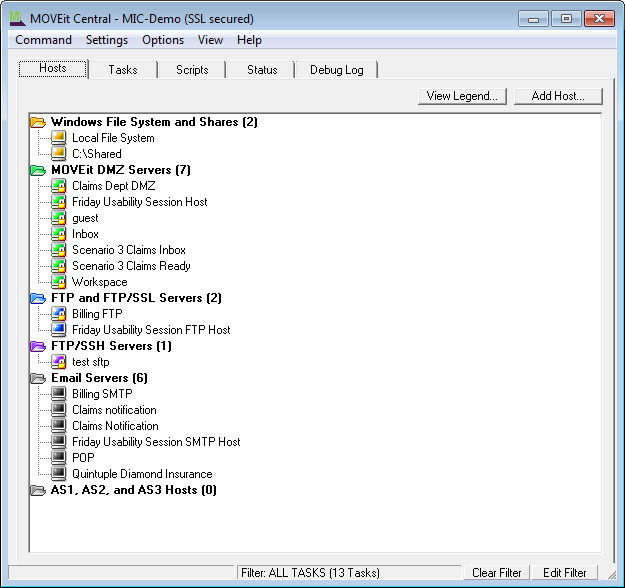Viewport: 625px width, 588px height.
Task: Click the window resize grip in status bar
Action: click(x=611, y=574)
